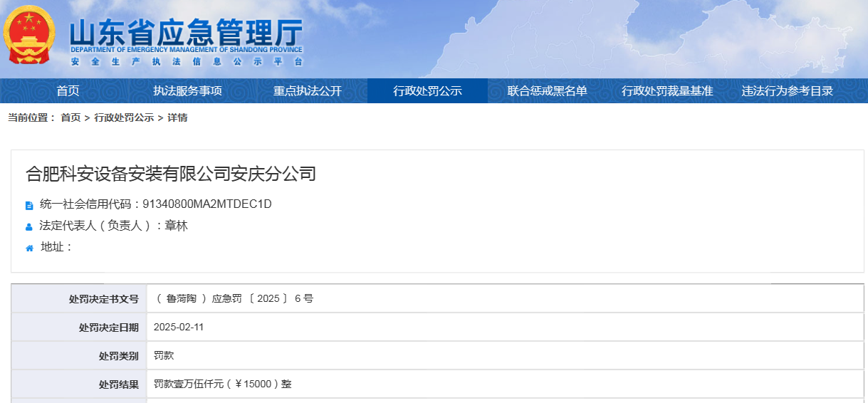868x403 pixels.
Task: Open the 违法行为参考目录 menu item
Action: coord(787,91)
